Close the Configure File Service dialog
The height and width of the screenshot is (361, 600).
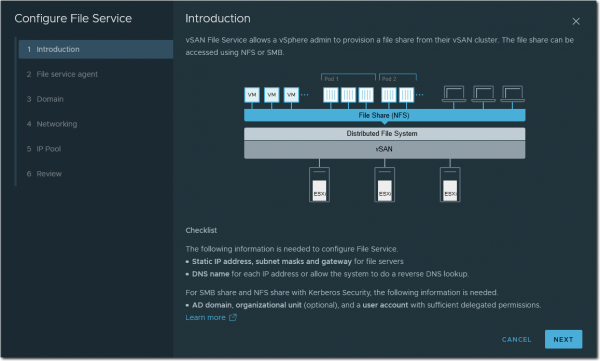coord(576,21)
